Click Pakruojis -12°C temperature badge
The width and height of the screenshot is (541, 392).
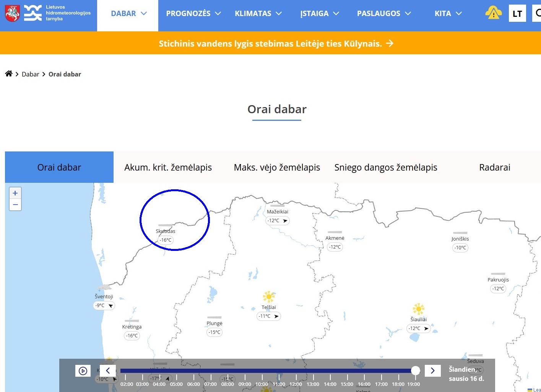pos(498,289)
